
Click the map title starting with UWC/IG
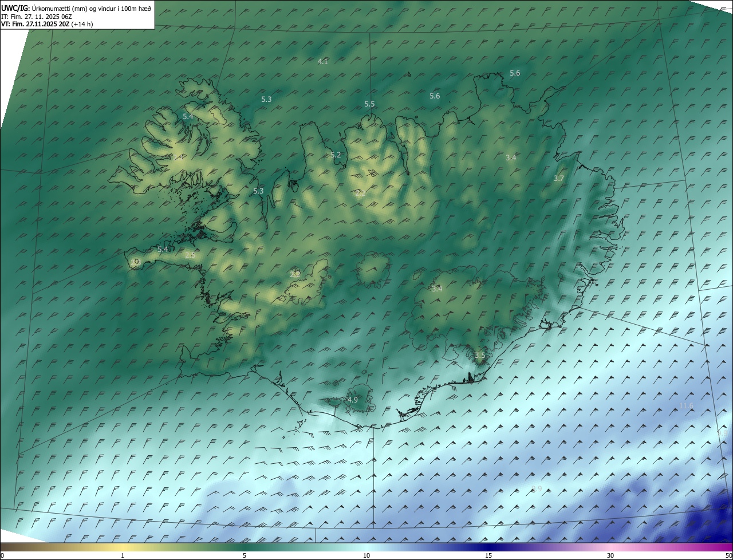[x=76, y=7]
